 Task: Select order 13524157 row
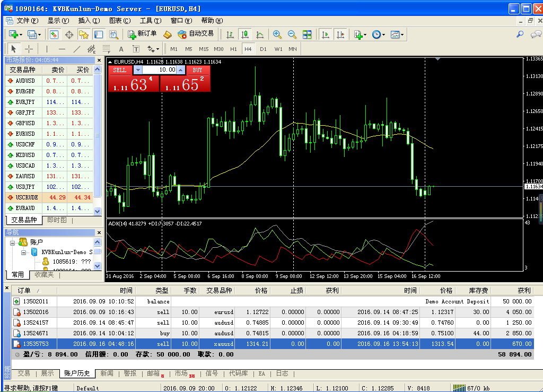pyautogui.click(x=273, y=323)
